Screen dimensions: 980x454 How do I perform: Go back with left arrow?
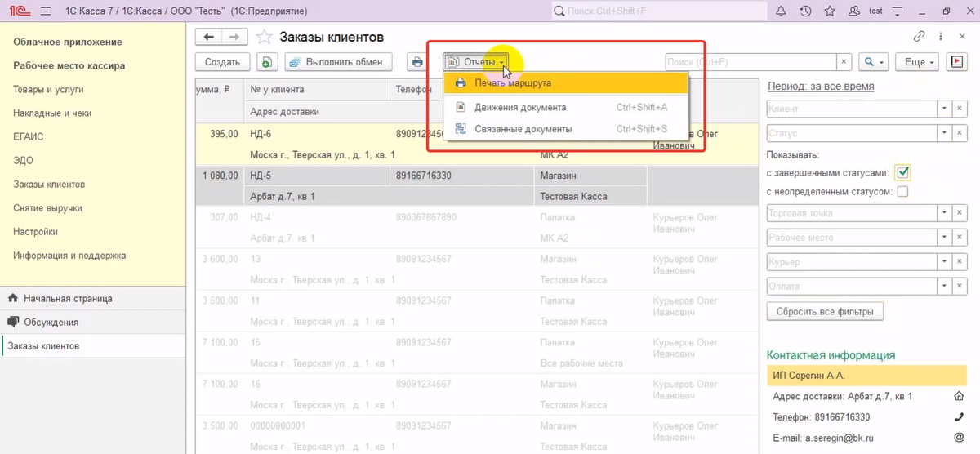point(209,38)
